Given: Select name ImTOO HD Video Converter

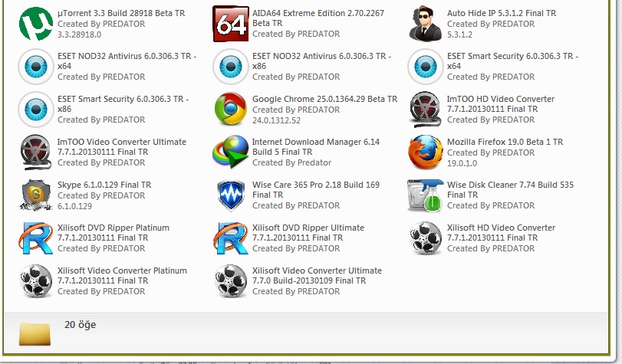Looking at the screenshot, I should [501, 99].
